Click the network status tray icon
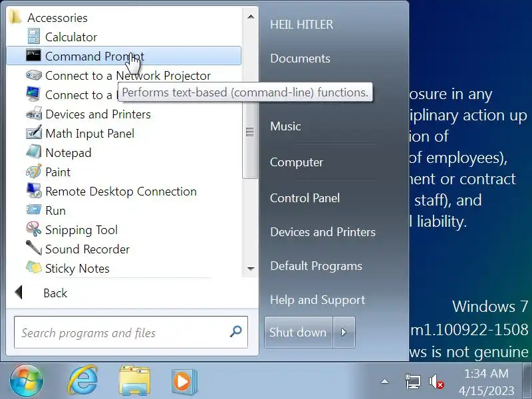Viewport: 532px width, 399px height. 412,381
